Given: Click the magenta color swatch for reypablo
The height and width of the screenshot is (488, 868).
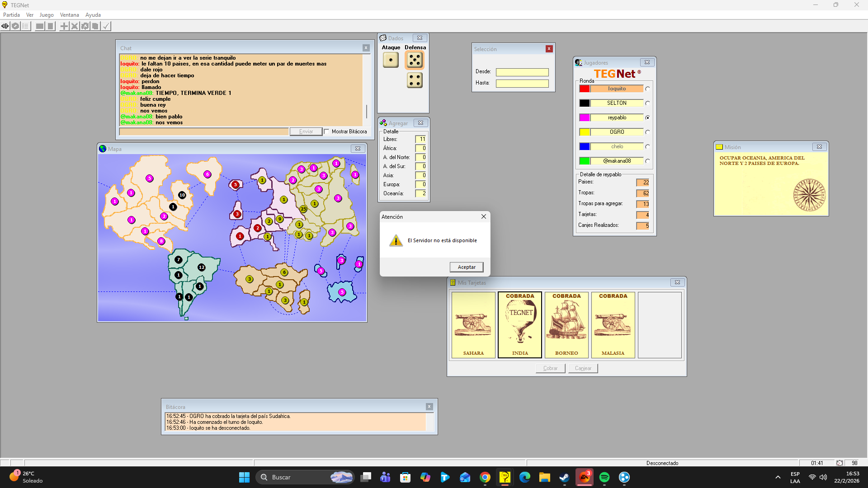Looking at the screenshot, I should coord(585,117).
